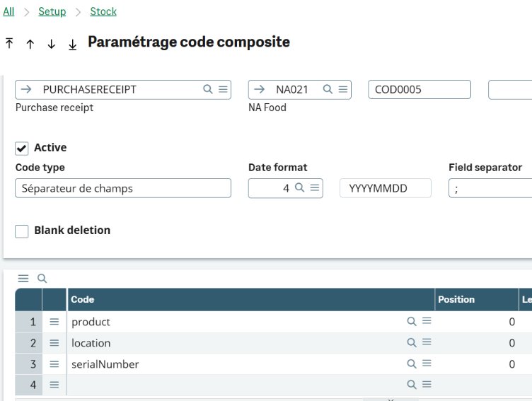Viewport: 532px width, 401px height.
Task: Click the COD0005 input field
Action: tap(419, 90)
